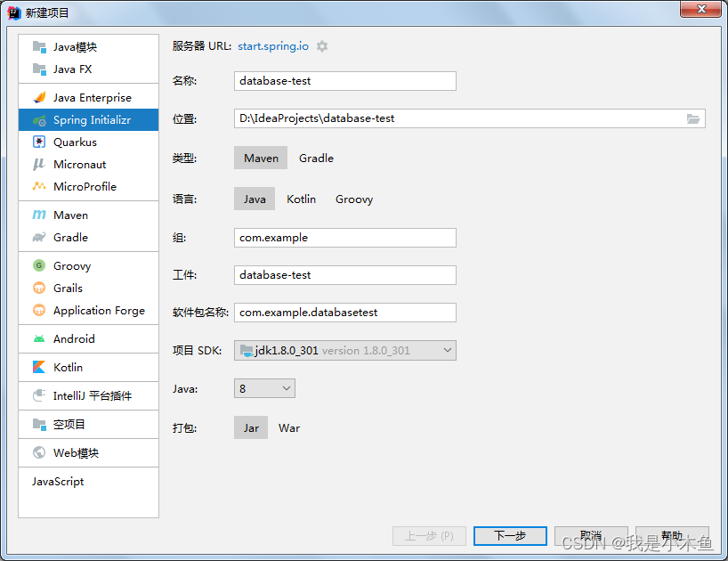Click the 空项目 folder icon
This screenshot has width=728, height=561.
39,425
